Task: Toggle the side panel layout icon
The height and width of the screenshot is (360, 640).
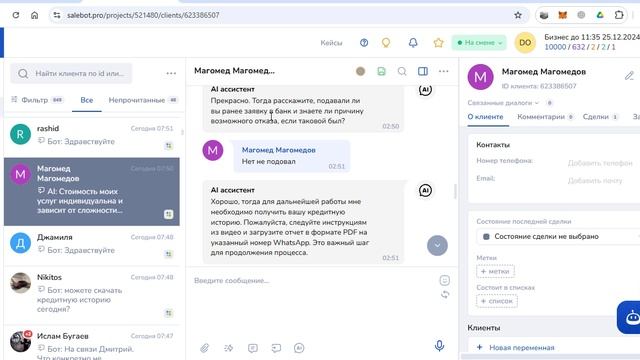Action: tap(423, 71)
